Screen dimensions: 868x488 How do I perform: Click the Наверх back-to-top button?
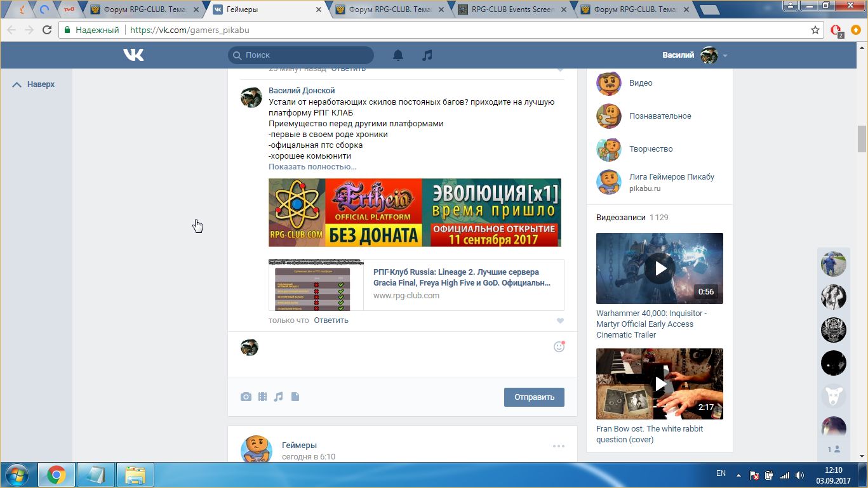(34, 84)
